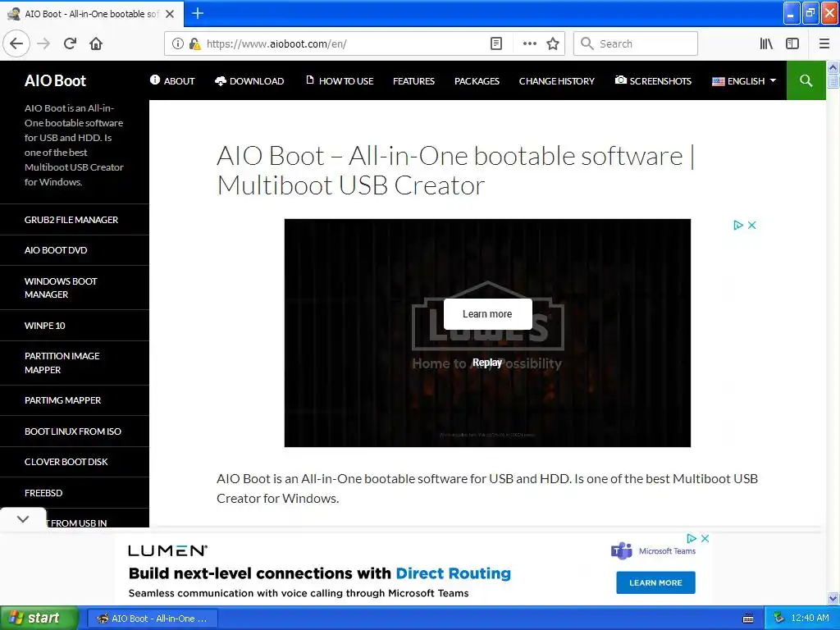Click the system clock 12:40 AM
The height and width of the screenshot is (630, 840).
point(810,619)
